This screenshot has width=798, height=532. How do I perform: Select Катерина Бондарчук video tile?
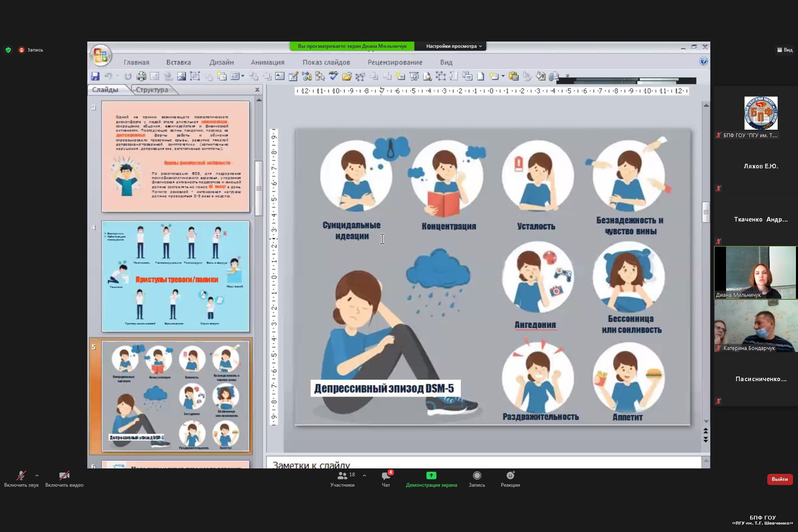pyautogui.click(x=756, y=326)
